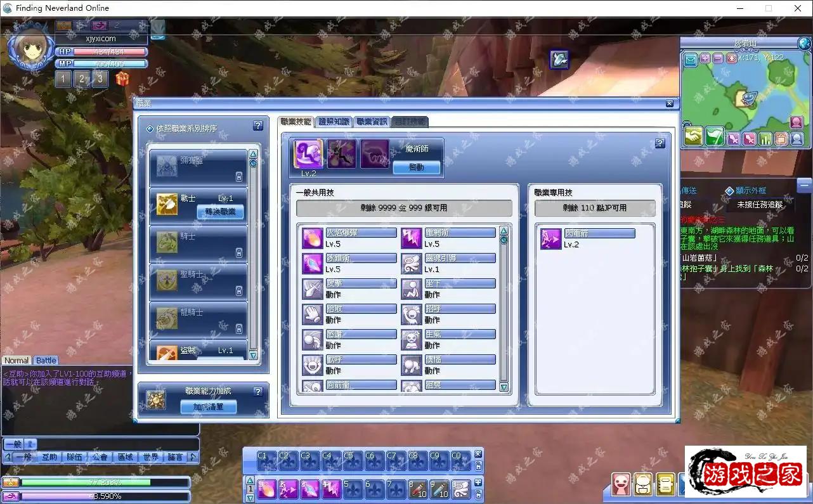This screenshot has height=504, width=813.
Task: Select the 閃電箭 lightning arrow skill icon
Action: click(x=550, y=239)
